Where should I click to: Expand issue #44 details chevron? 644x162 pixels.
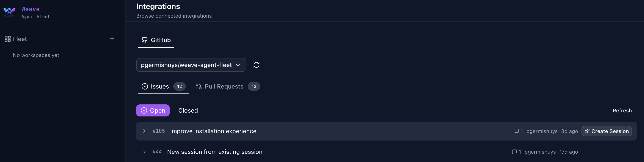[x=144, y=152]
